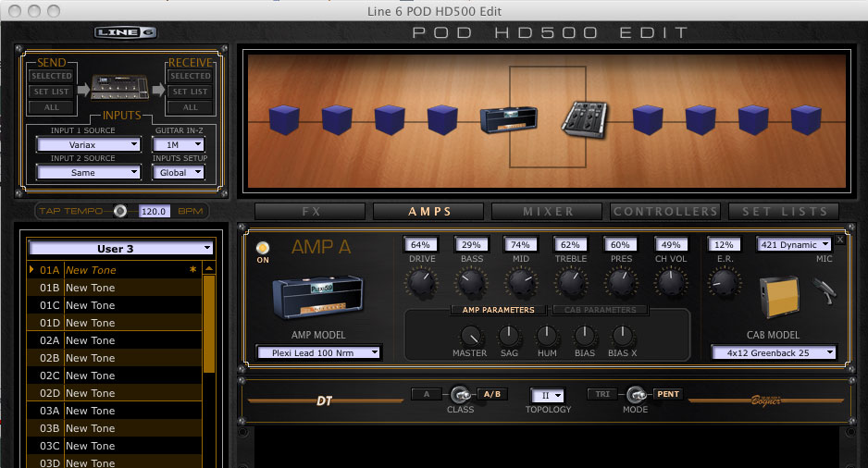Select the first FX block cube

click(x=284, y=120)
